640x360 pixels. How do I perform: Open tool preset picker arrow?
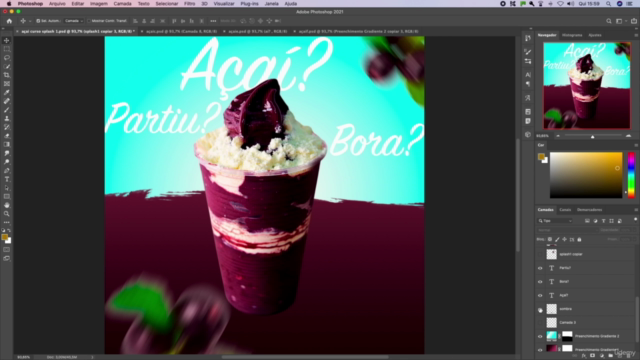click(x=30, y=21)
